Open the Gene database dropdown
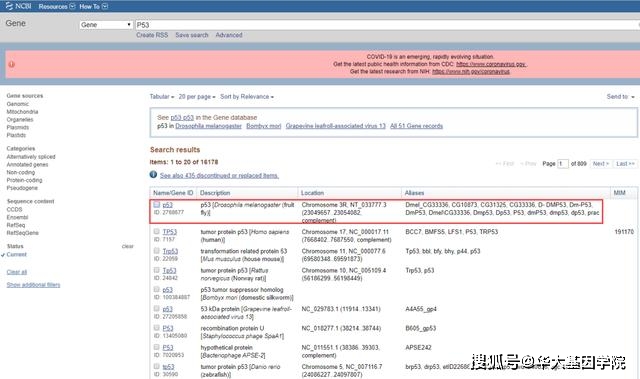Image resolution: width=640 pixels, height=379 pixels. coord(106,25)
